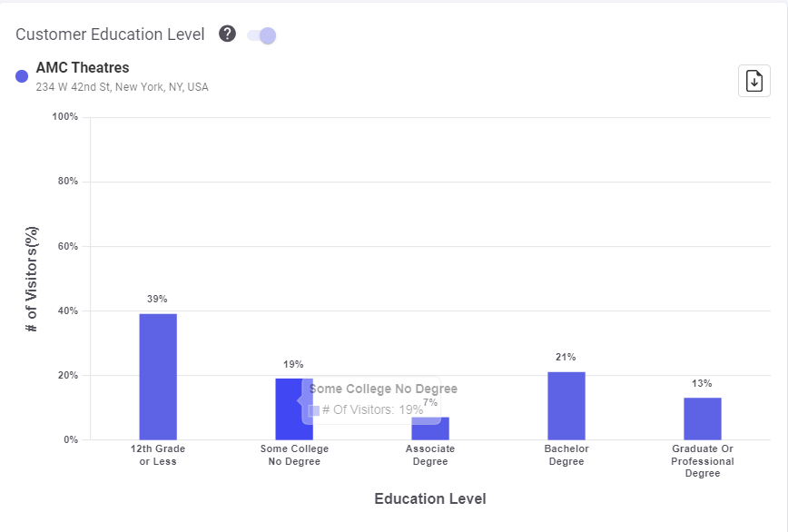The height and width of the screenshot is (532, 788).
Task: Click the Education Level axis title
Action: pyautogui.click(x=430, y=499)
